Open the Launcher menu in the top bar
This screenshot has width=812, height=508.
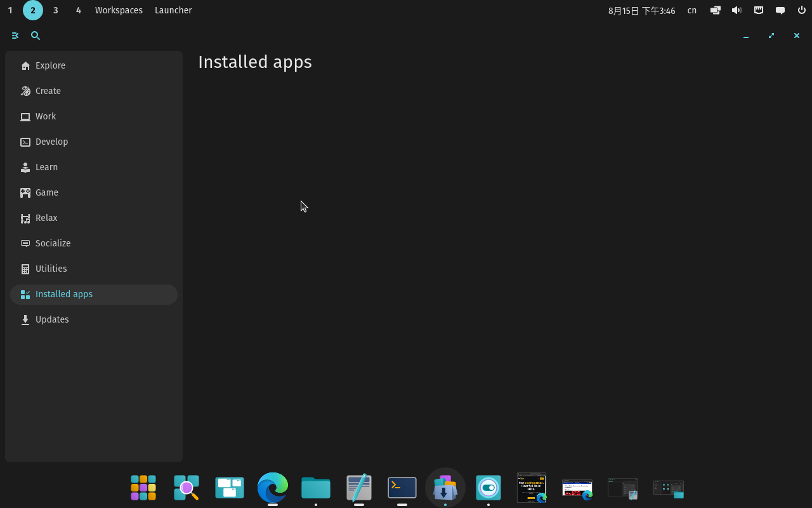pyautogui.click(x=173, y=10)
